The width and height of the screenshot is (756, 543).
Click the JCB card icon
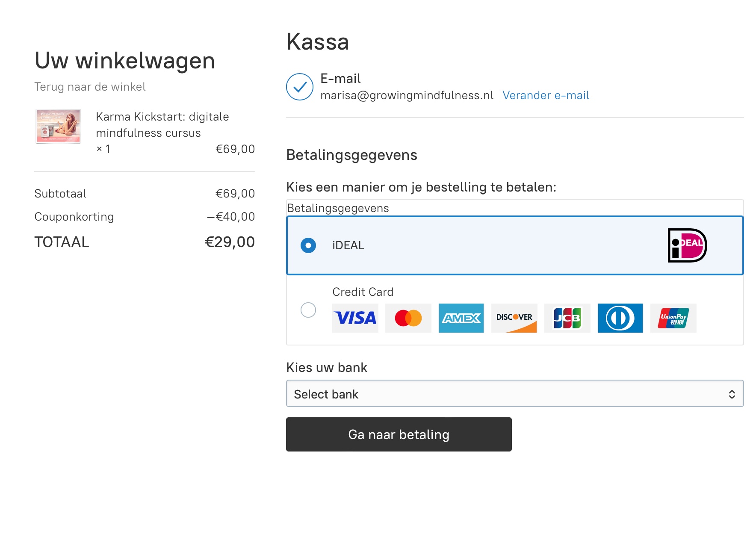pos(567,318)
